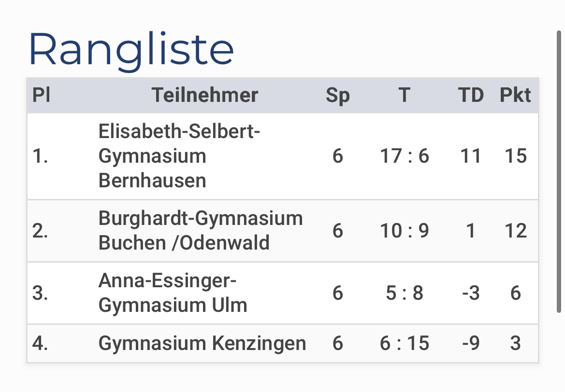Open Elisabeth-Selbert-Gymnasium Bernhausen entry

coord(179,156)
